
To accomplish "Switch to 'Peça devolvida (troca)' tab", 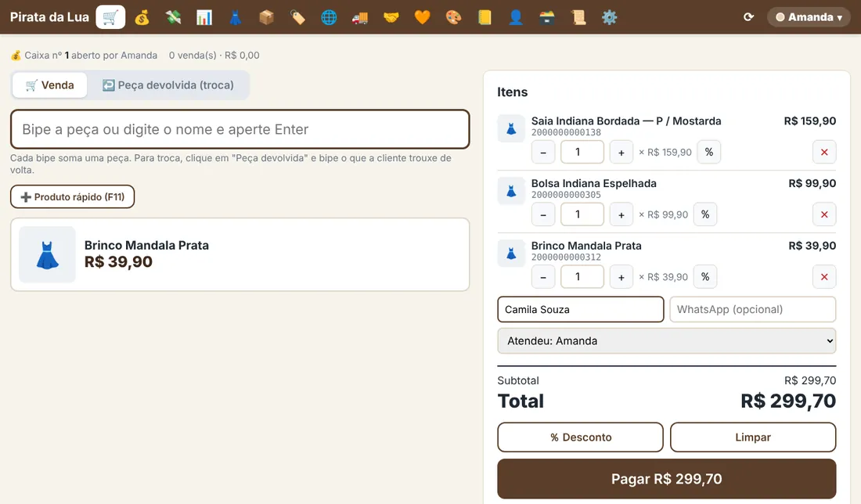I will tap(168, 85).
